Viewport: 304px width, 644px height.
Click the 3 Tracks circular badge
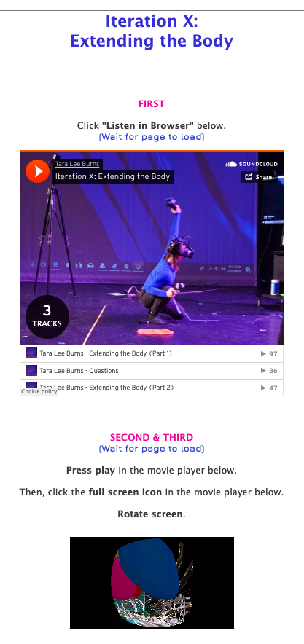47,317
